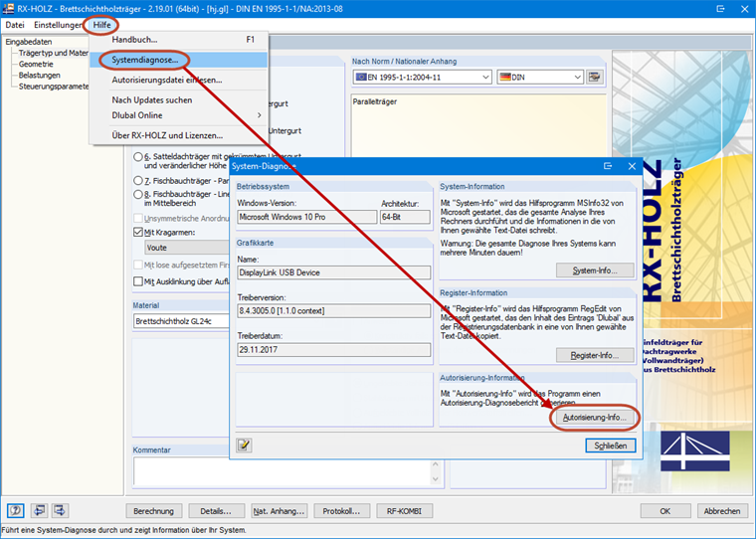Click Schließen in System-Diagnose

click(x=611, y=446)
